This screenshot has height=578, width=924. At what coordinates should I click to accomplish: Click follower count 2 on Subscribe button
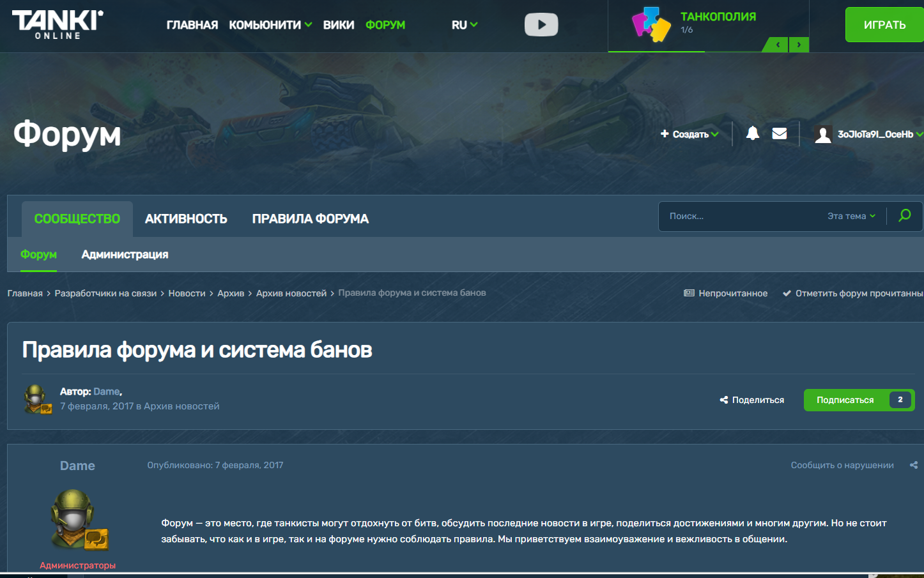tap(900, 400)
